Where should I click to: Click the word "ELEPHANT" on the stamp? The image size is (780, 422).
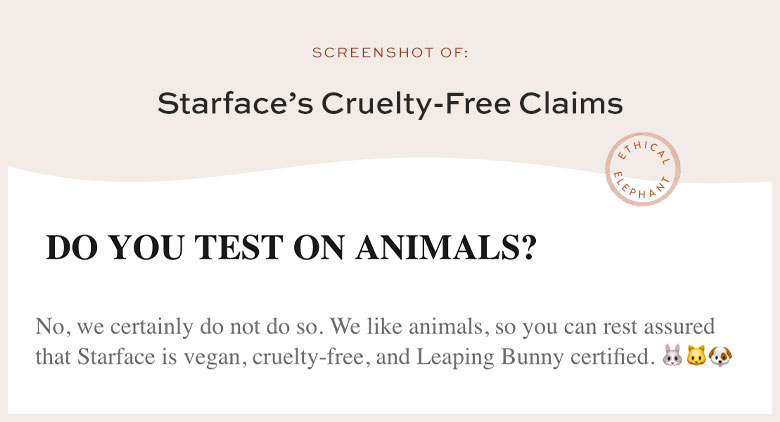tap(642, 187)
